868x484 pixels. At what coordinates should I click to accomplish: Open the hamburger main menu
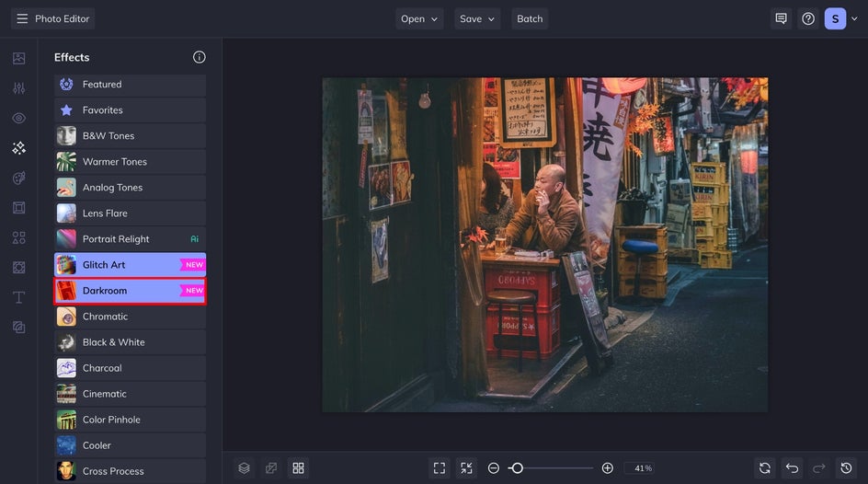22,18
